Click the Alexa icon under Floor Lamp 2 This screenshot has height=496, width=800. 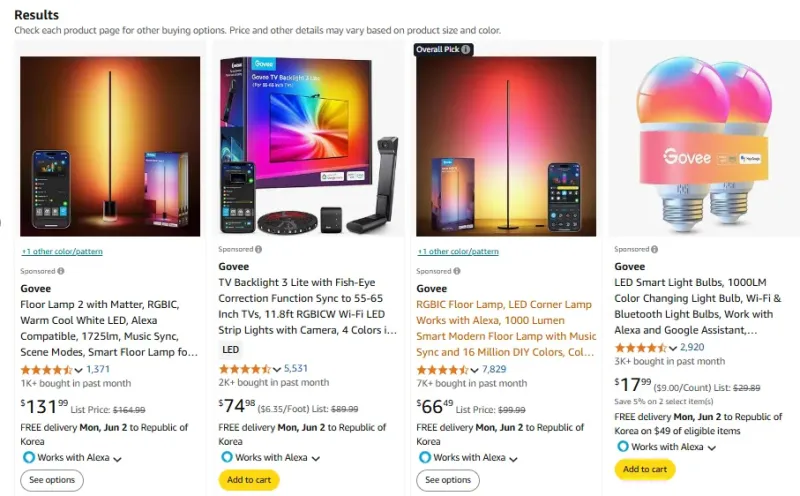27,457
